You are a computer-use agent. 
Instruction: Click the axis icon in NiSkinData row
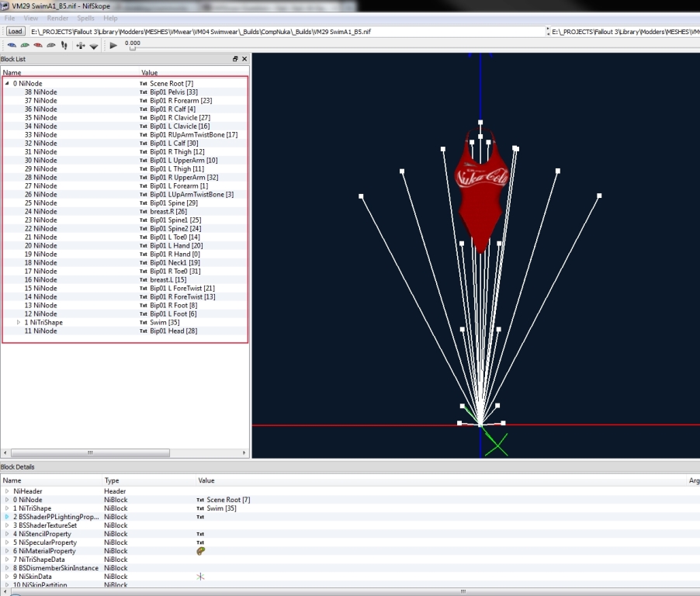pos(201,577)
